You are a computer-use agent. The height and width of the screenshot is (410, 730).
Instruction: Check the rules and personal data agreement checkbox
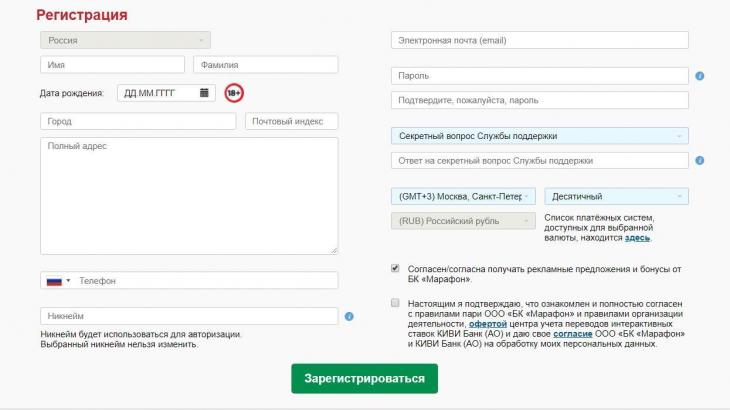coord(395,302)
